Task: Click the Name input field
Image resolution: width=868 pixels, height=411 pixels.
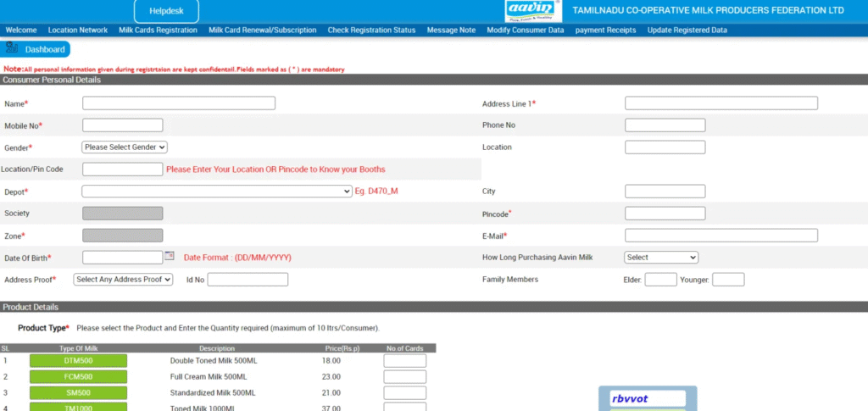Action: [x=179, y=103]
